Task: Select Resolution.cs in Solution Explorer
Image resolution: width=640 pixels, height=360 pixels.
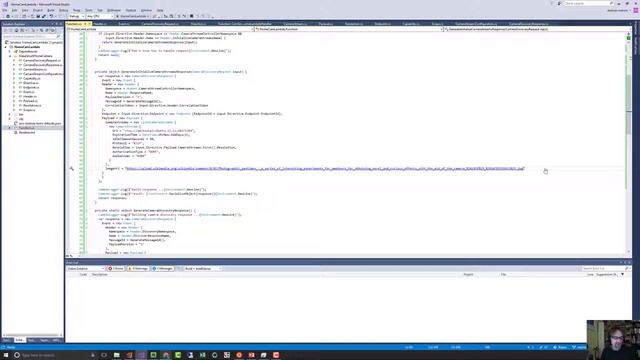Action: 32,105
